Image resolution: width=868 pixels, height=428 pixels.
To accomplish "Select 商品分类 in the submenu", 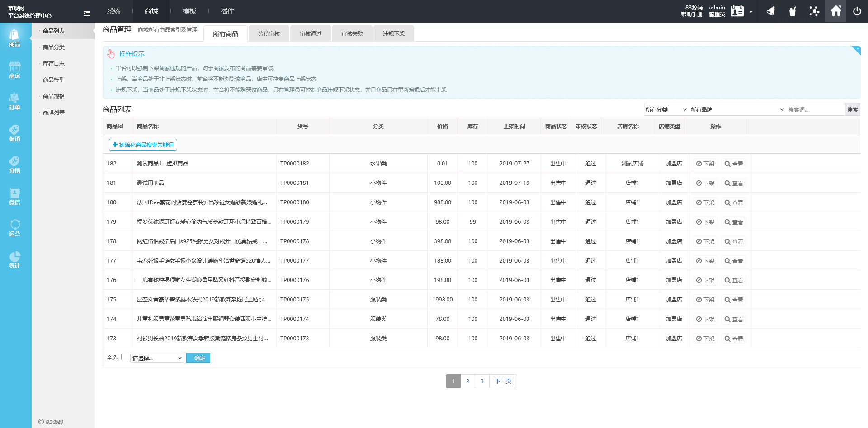I will click(54, 47).
